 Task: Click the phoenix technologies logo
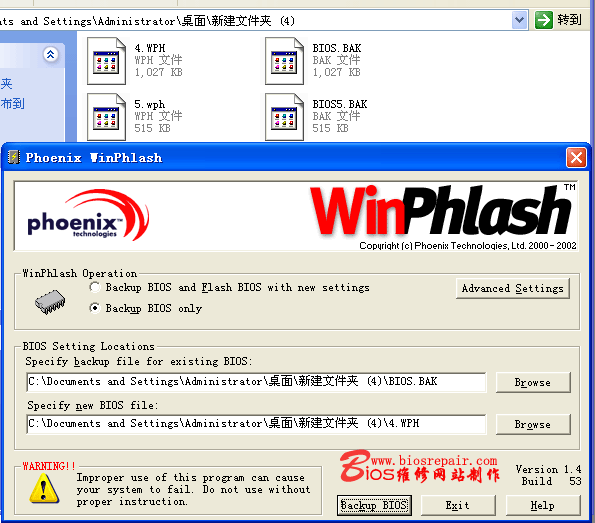click(88, 215)
